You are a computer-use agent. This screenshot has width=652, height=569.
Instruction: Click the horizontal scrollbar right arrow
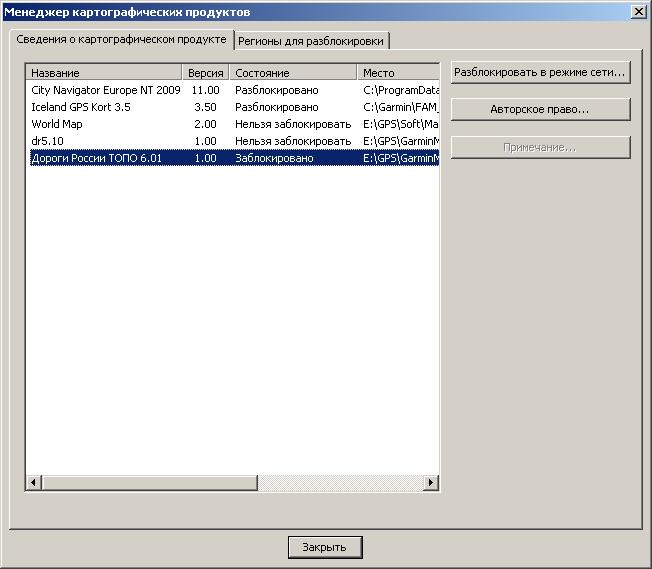coord(431,483)
